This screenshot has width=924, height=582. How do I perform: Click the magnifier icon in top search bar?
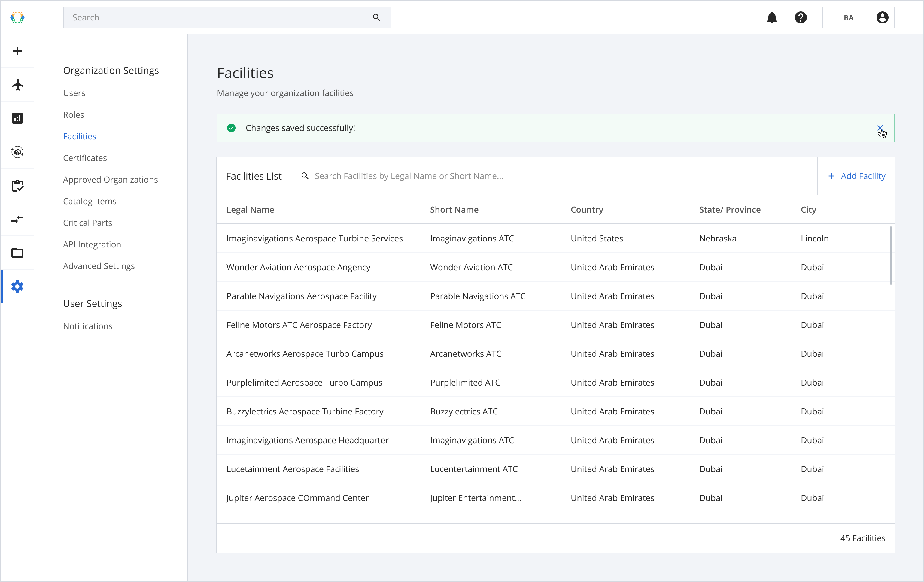point(376,17)
